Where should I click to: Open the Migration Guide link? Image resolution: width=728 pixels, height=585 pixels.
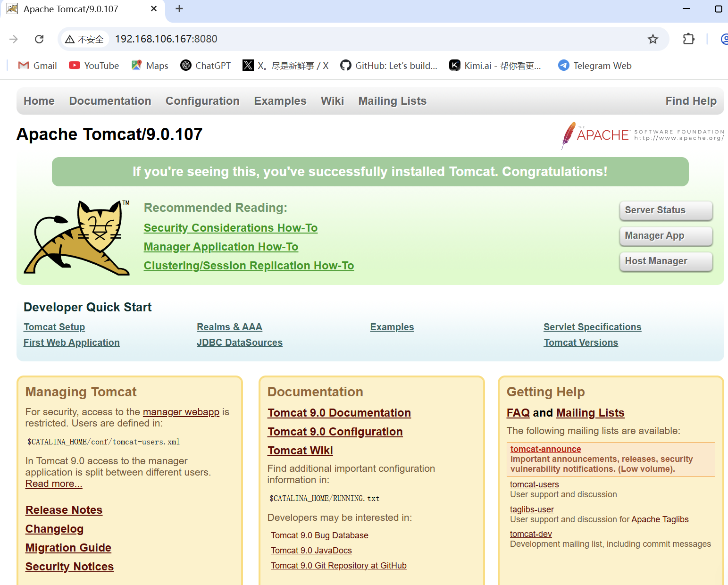pos(68,548)
